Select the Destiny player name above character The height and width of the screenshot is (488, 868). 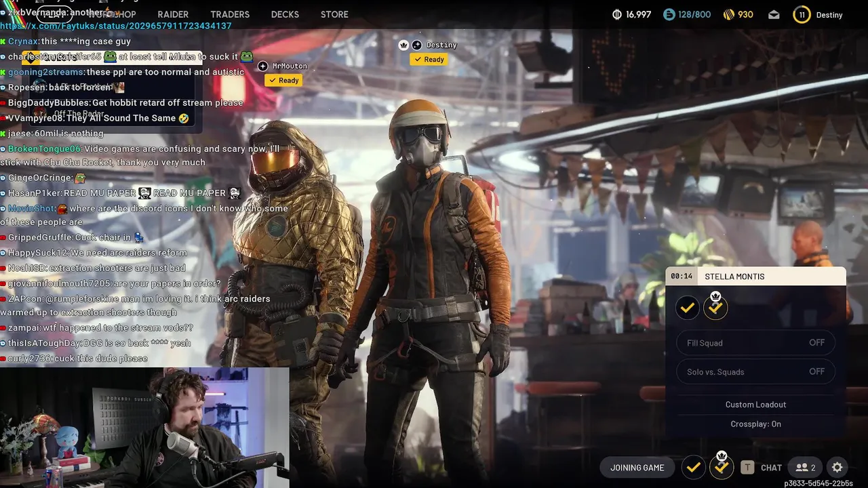coord(441,45)
